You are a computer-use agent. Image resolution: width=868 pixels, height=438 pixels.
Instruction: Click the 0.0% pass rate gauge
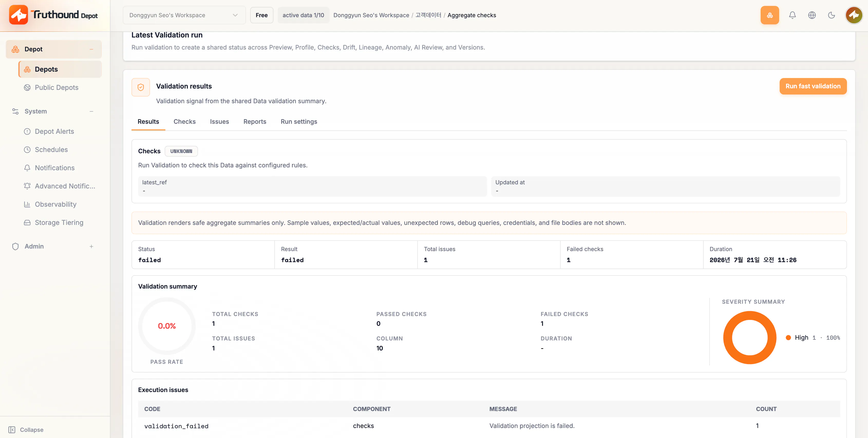166,326
